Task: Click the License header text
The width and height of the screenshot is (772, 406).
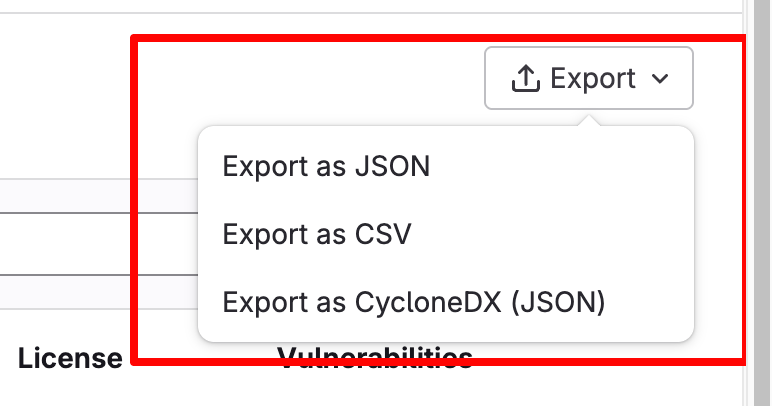Action: click(x=69, y=358)
